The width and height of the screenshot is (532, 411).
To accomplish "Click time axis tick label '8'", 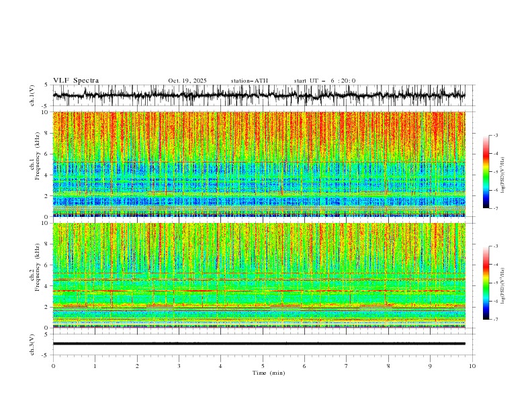I will click(x=388, y=366).
